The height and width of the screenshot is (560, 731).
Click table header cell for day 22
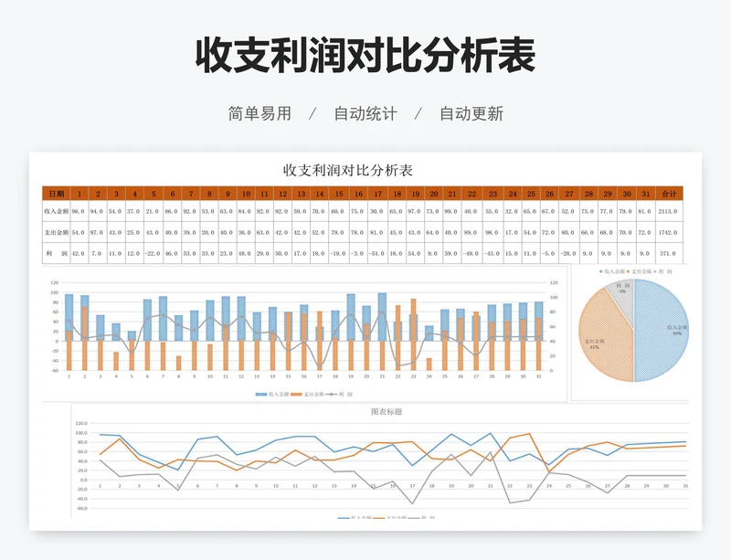pos(471,194)
